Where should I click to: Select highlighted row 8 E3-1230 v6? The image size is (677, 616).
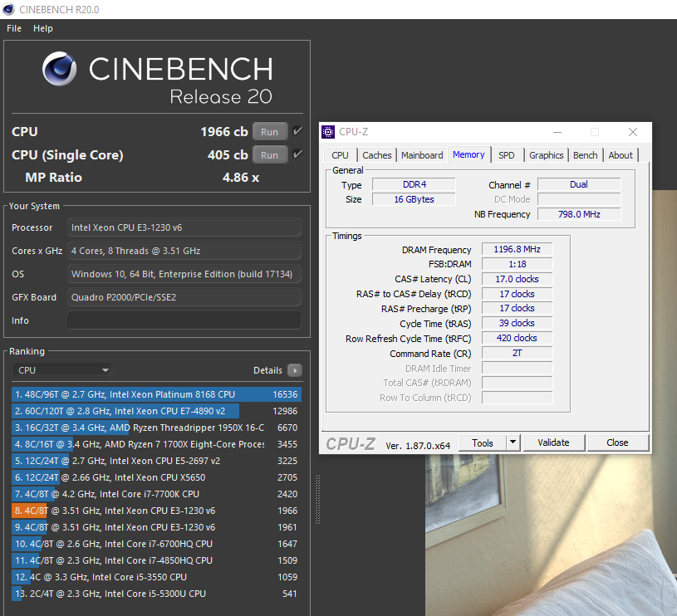(156, 511)
